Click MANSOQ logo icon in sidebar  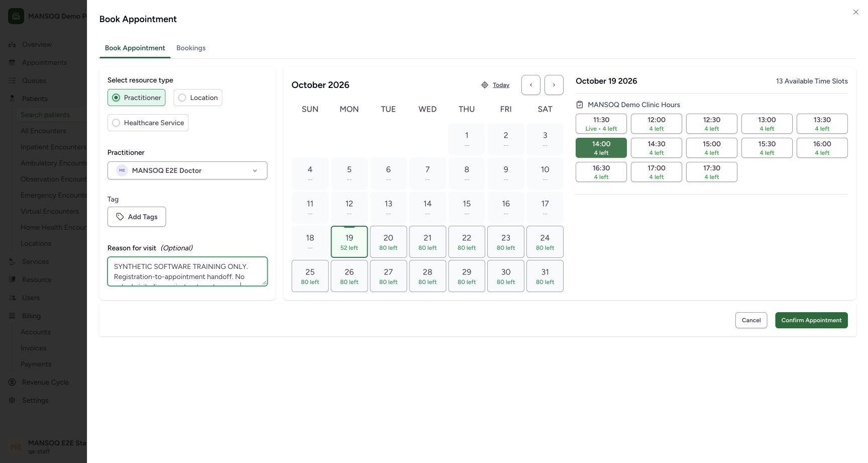(16, 16)
